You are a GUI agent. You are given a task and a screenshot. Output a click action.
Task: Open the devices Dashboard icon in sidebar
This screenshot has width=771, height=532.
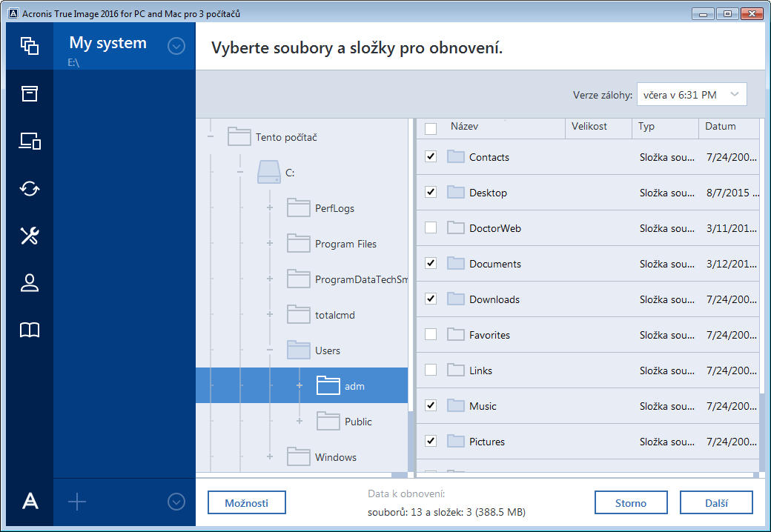click(x=30, y=141)
